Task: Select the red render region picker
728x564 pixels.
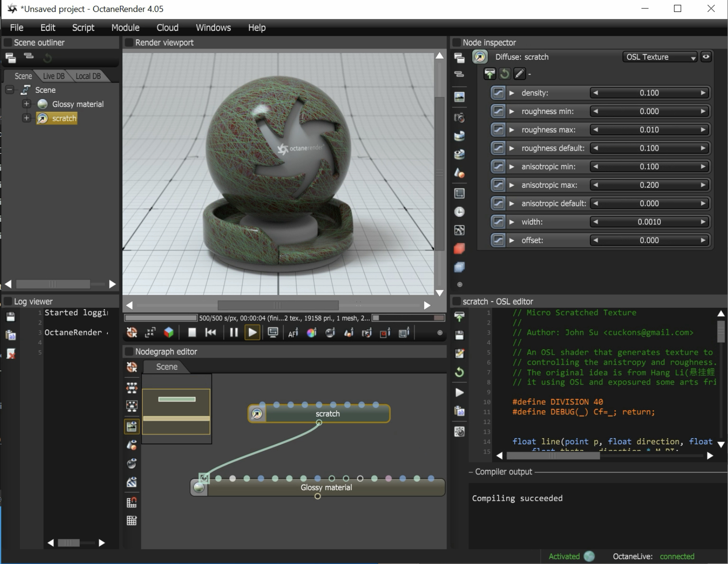Action: [x=385, y=333]
